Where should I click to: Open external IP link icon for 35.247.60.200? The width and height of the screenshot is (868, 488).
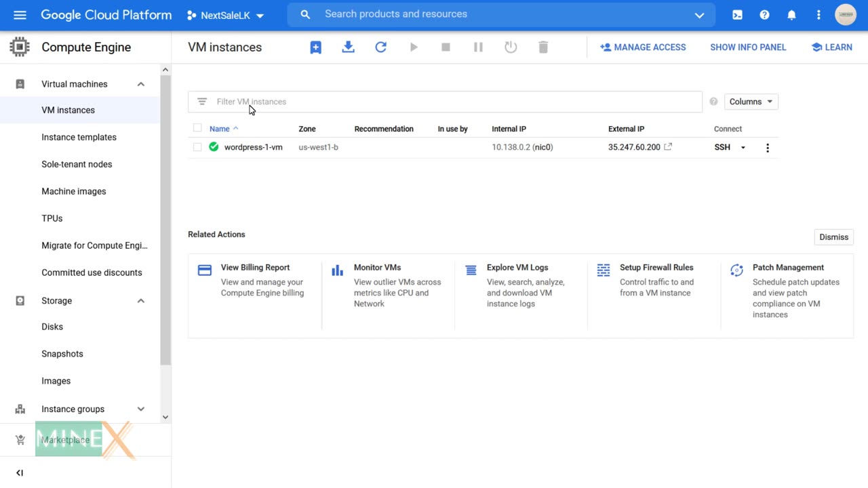point(668,146)
